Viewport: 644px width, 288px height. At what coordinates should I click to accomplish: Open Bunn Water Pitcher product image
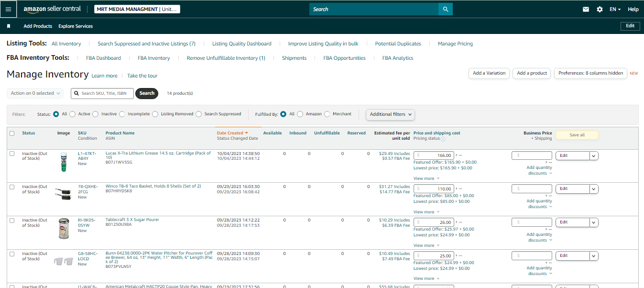click(x=64, y=261)
